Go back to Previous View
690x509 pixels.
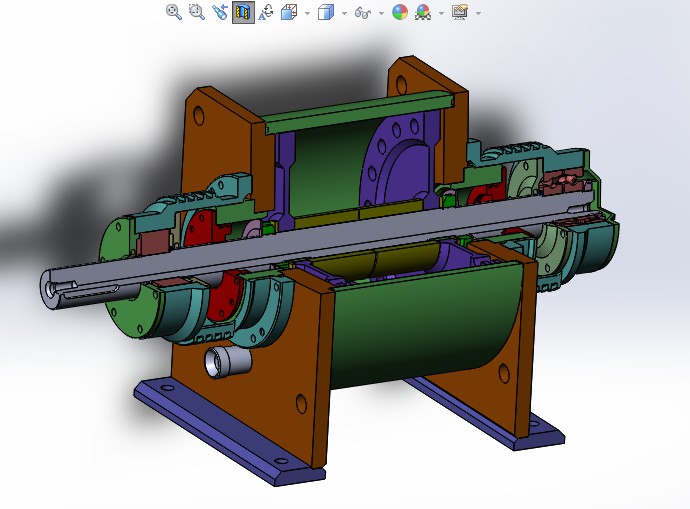coord(220,12)
